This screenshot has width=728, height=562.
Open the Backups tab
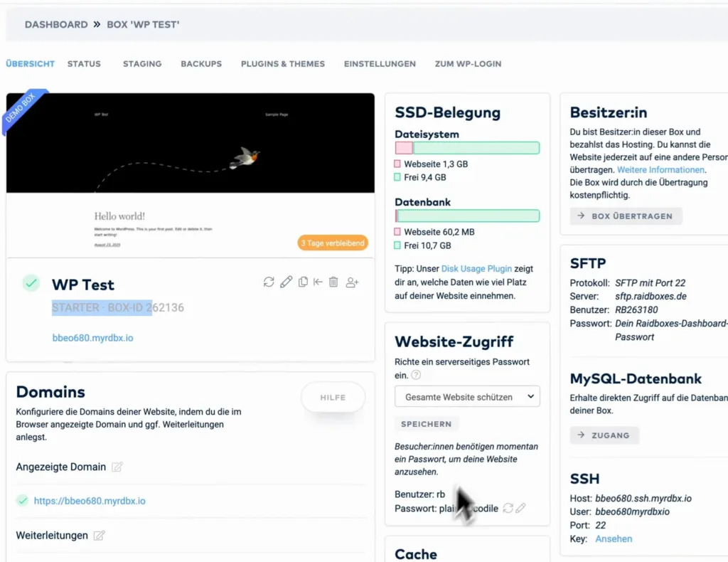point(201,63)
